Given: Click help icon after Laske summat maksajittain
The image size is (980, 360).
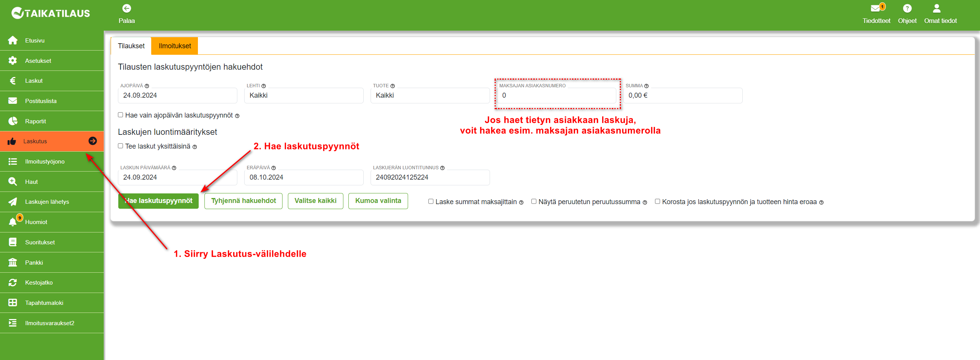Looking at the screenshot, I should pos(521,203).
